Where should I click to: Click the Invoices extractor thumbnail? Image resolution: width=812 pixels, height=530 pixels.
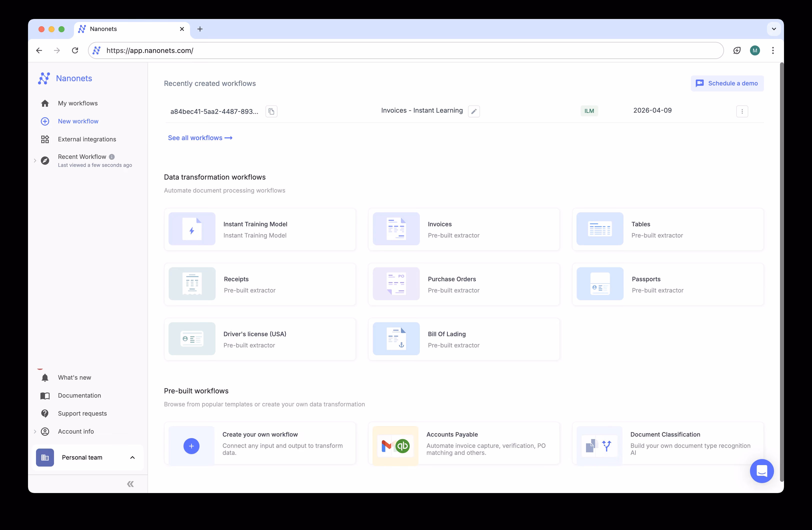[x=396, y=229]
